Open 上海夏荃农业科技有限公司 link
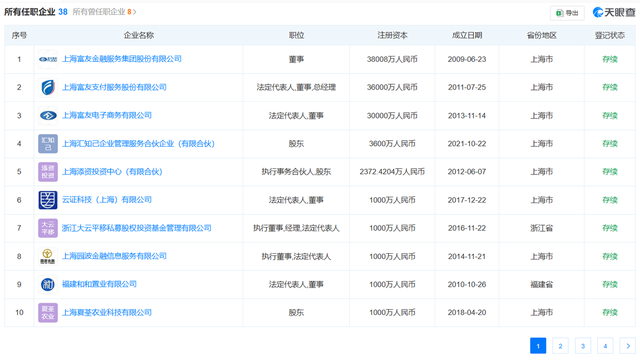 (107, 312)
